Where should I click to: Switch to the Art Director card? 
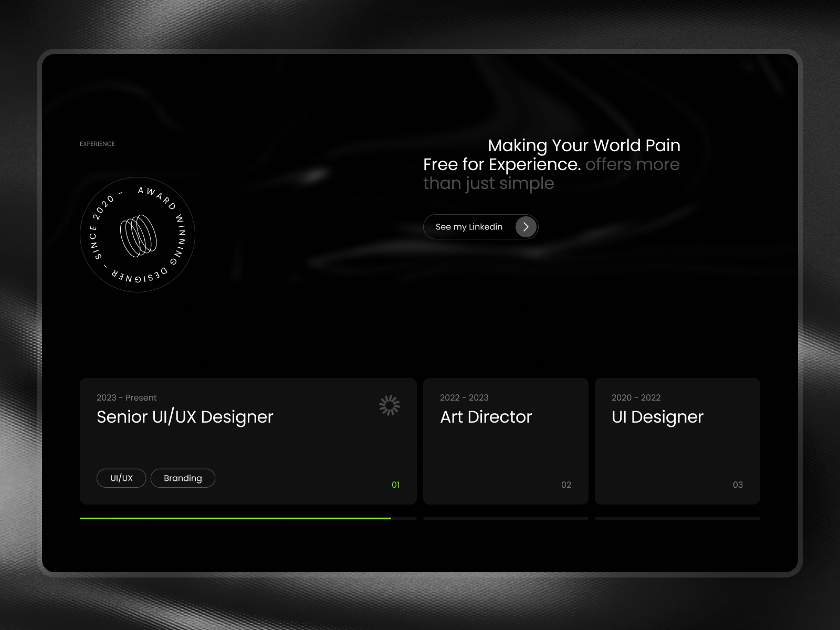pos(505,441)
